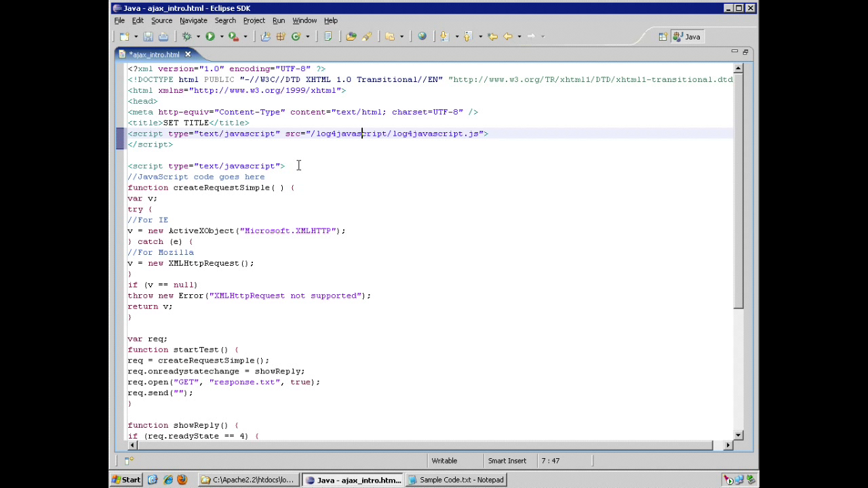Screen dimensions: 868x488
Task: Switch to the C:\Apache2.2\htdocs taskbar window
Action: pyautogui.click(x=248, y=480)
